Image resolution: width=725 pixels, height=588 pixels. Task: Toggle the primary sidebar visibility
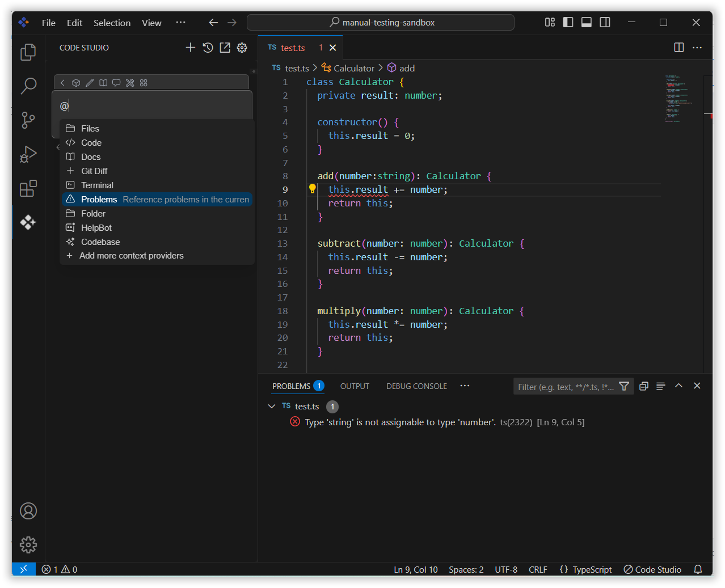click(568, 22)
